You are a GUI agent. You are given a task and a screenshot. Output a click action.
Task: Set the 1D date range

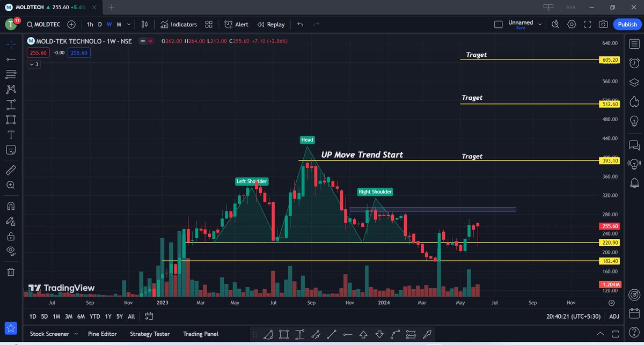33,317
